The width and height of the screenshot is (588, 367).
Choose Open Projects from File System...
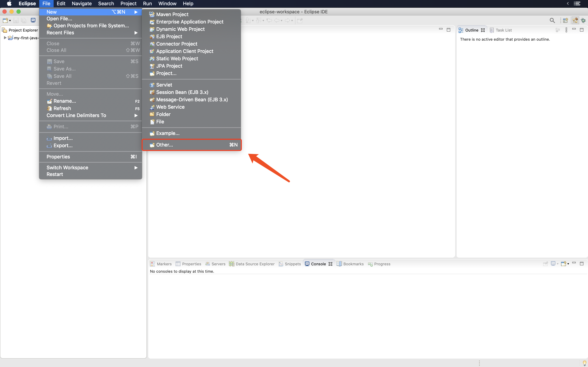coord(90,25)
